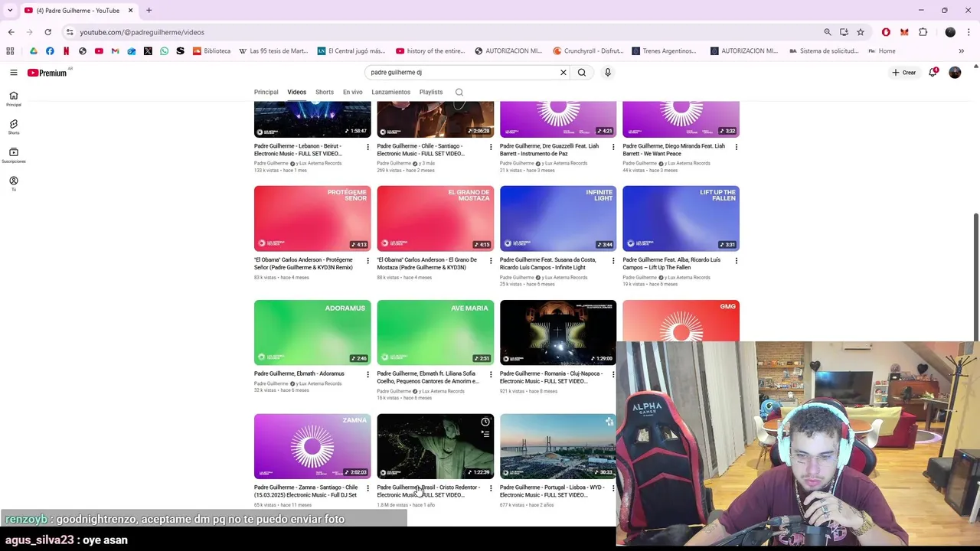Open the Infinite Light thumbnail

point(558,218)
